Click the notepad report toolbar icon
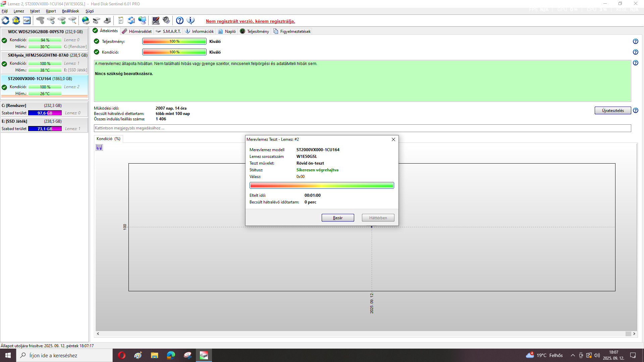 [121, 20]
